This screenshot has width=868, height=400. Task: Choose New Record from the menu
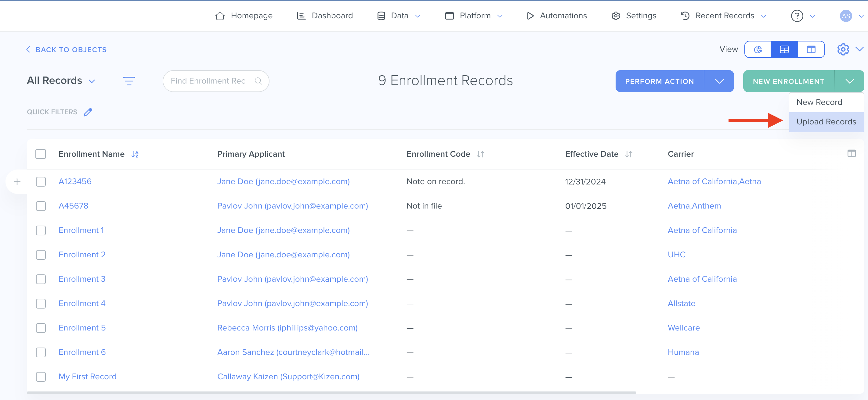pos(819,102)
